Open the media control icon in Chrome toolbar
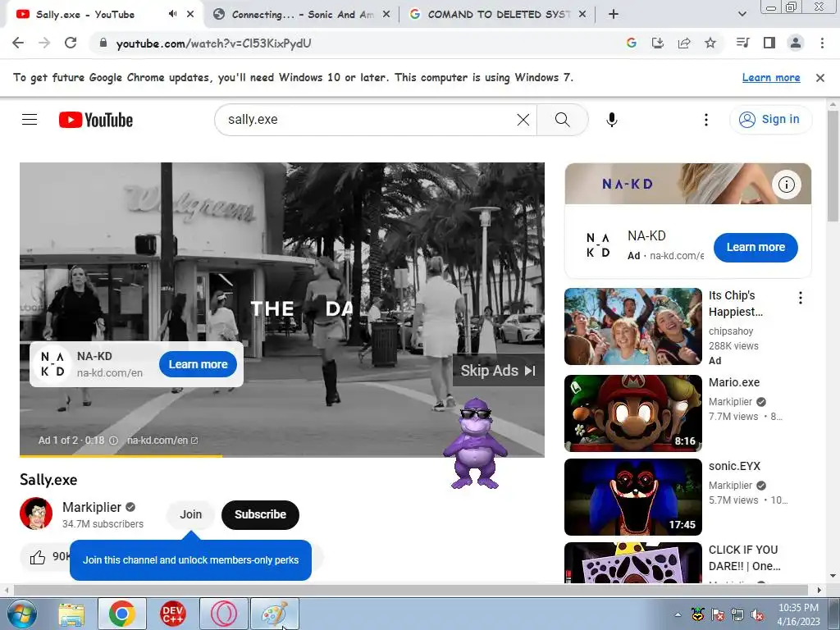The height and width of the screenshot is (630, 840). click(x=743, y=43)
